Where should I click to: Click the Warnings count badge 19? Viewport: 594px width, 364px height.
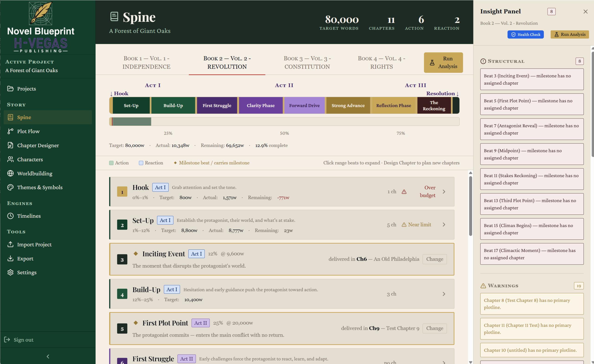coord(579,286)
